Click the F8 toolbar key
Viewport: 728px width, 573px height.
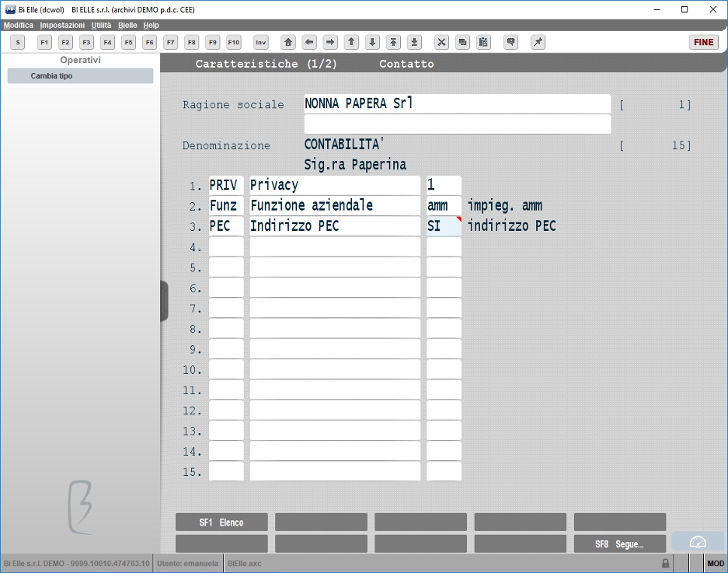coord(192,42)
